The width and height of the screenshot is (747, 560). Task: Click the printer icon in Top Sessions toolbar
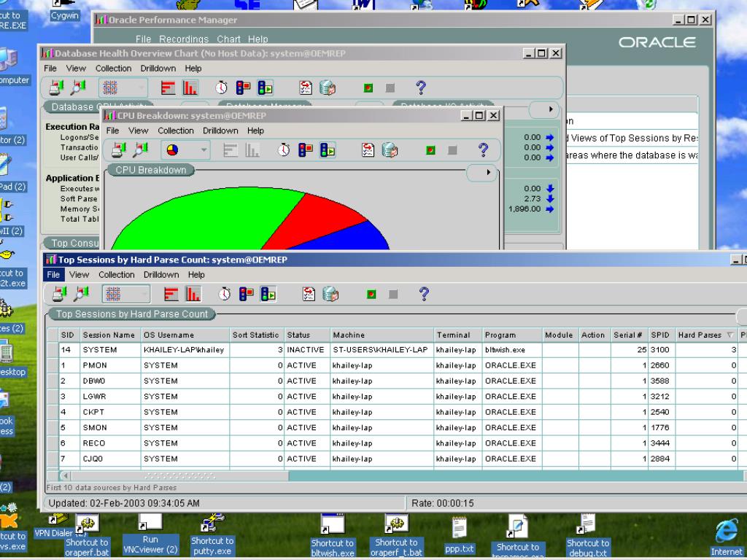tap(59, 295)
